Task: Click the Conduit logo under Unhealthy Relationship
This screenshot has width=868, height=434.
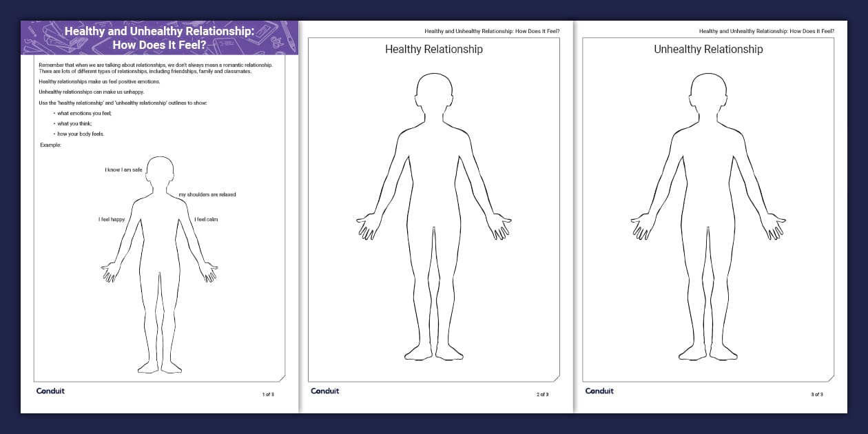Action: pos(599,391)
